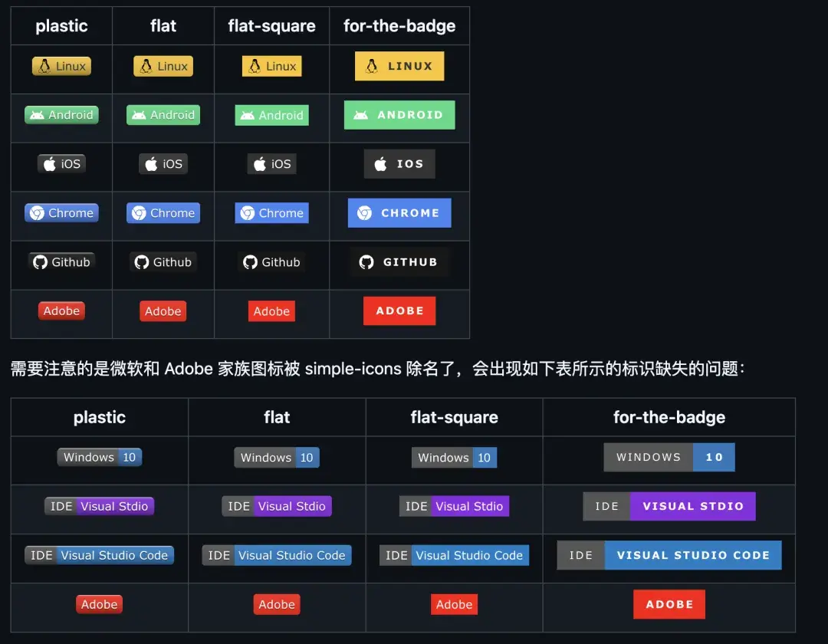Click the plastic style iOS badge
The image size is (828, 644).
(62, 163)
